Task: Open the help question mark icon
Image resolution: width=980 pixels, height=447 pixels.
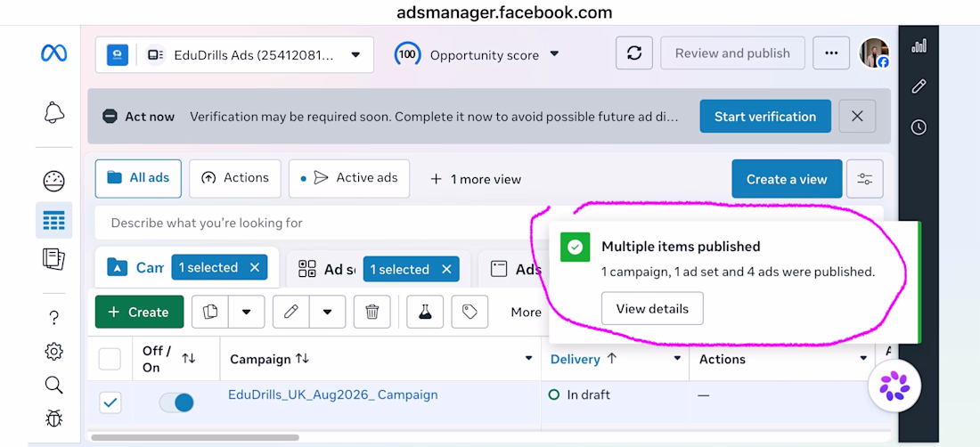Action: click(x=53, y=319)
